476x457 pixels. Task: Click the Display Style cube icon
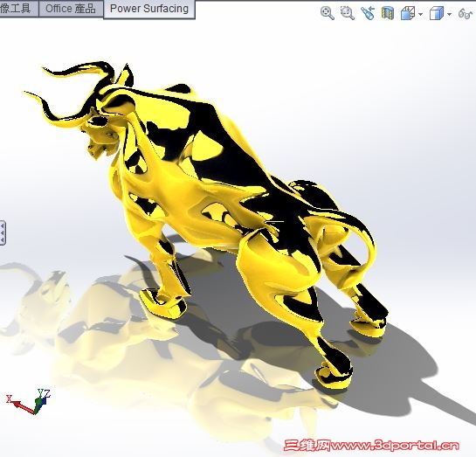[437, 14]
